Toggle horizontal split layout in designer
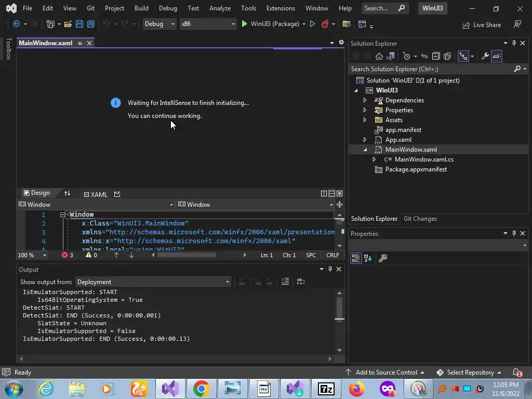 pos(331,193)
